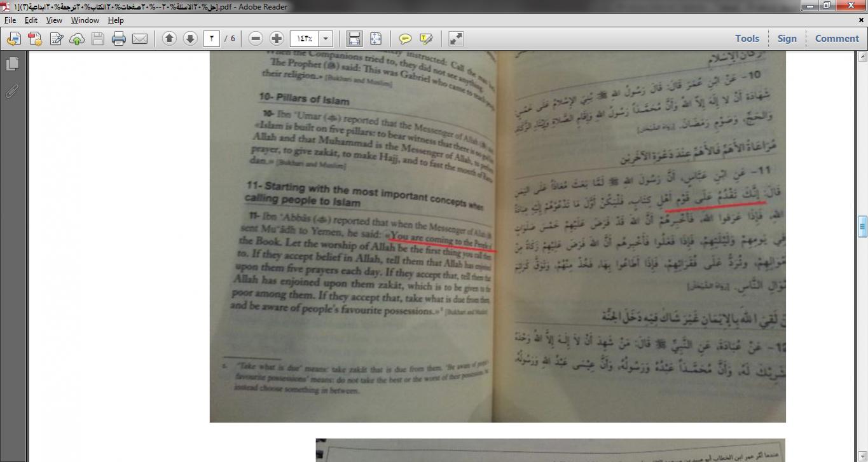Switch to Read Mode view icon
868x462 pixels.
coord(456,39)
